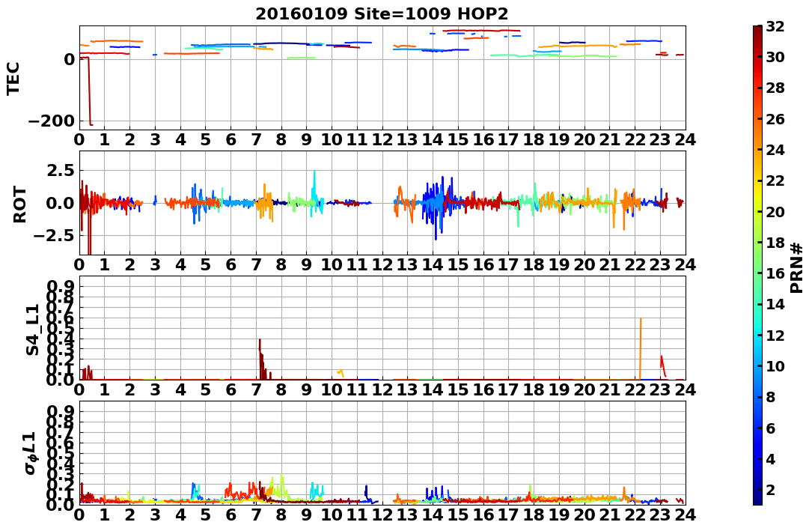Image resolution: width=812 pixels, height=531 pixels.
Task: Click the −200 tick on TEC axis
Action: click(x=51, y=121)
